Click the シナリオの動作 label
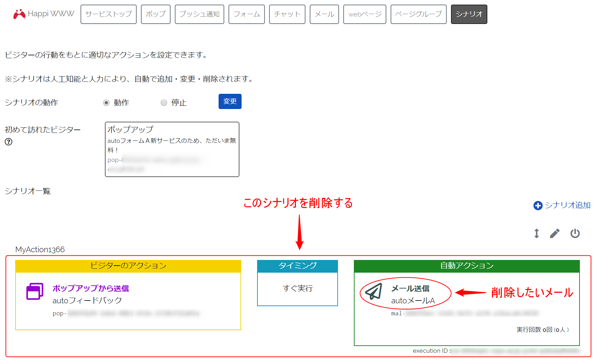This screenshot has height=364, width=594. click(31, 103)
